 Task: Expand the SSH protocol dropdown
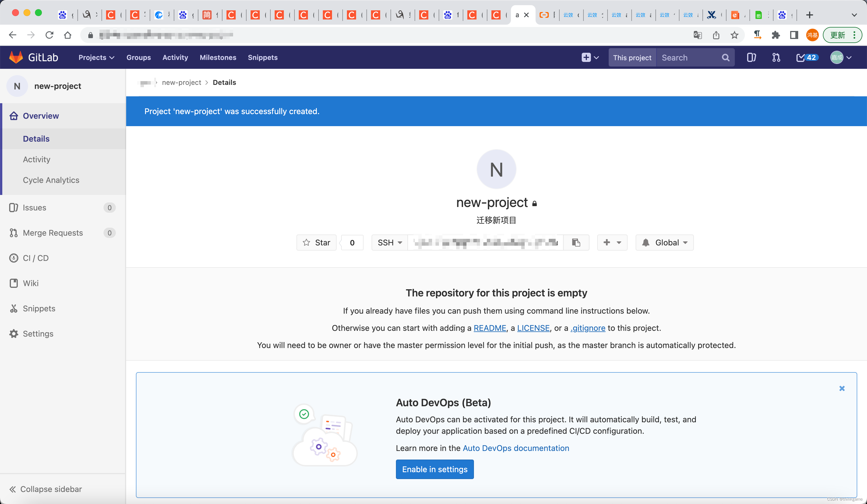[389, 243]
